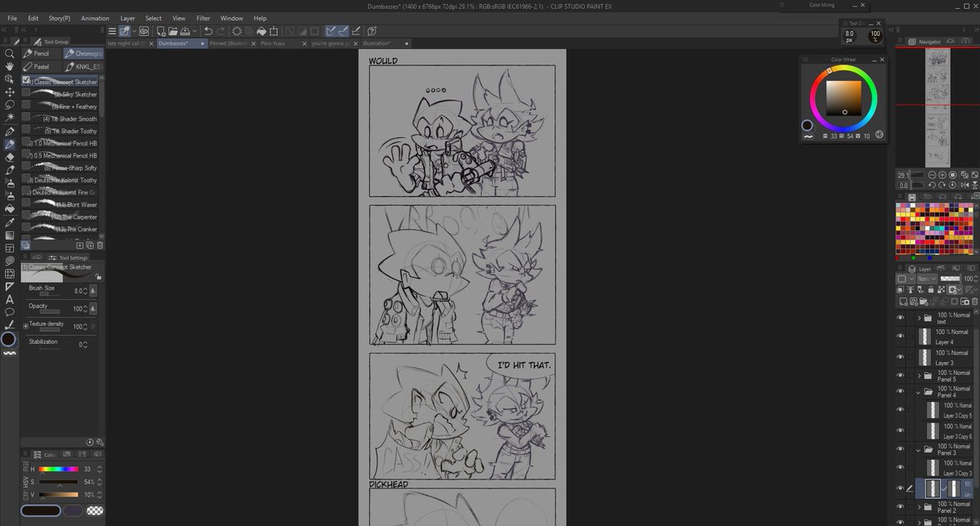
Task: Open Brush Size dynamics button
Action: point(92,290)
